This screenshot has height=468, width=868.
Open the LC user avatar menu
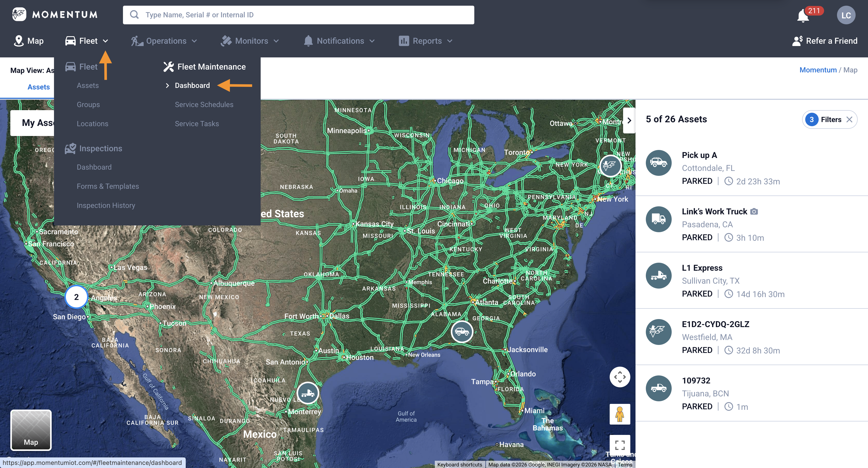pos(846,15)
